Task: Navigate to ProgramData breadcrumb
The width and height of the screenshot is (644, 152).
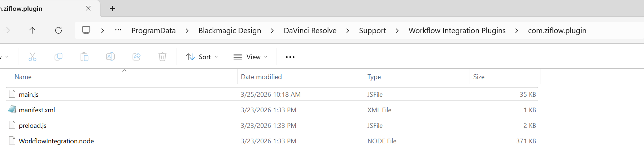Action: coord(153,31)
